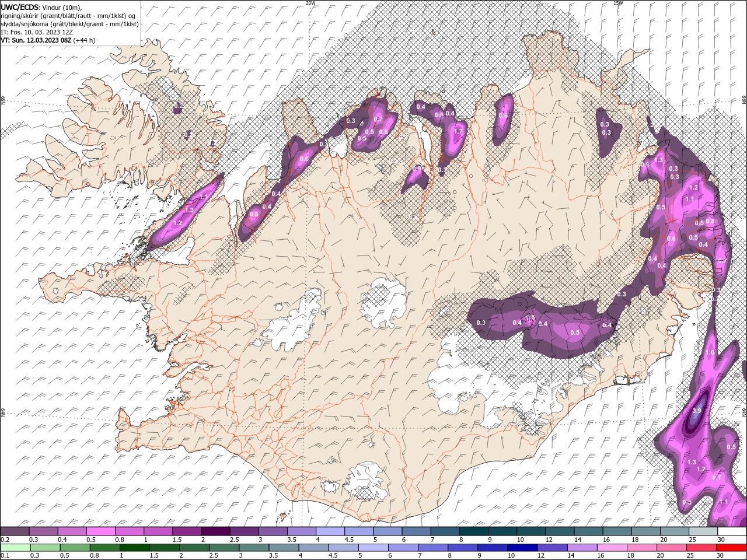The width and height of the screenshot is (747, 560).
Task: Click the lower legend swatch starting at 0.8
Action: (x=104, y=548)
